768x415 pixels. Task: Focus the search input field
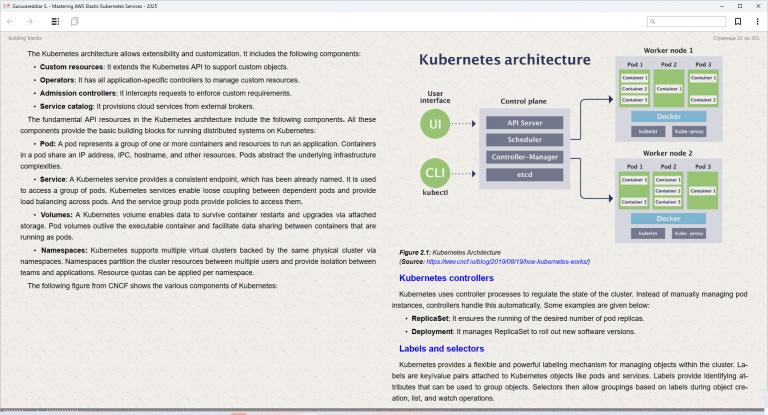[x=686, y=22]
